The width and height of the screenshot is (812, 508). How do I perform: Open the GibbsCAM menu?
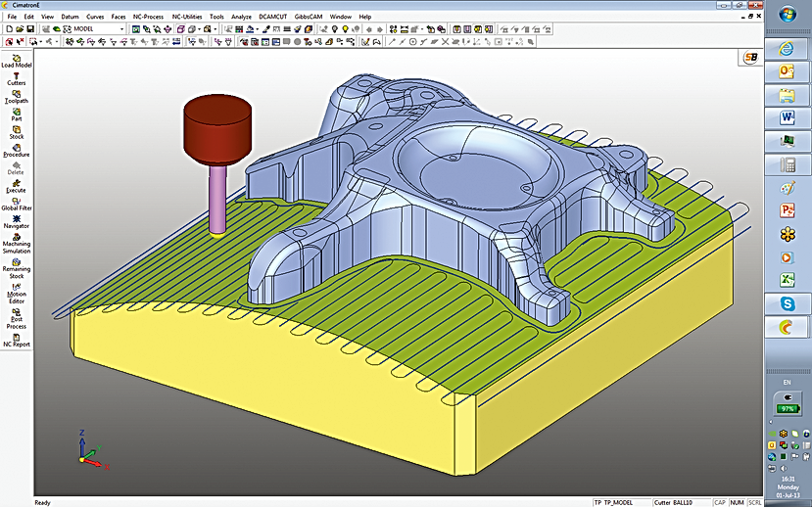click(309, 17)
